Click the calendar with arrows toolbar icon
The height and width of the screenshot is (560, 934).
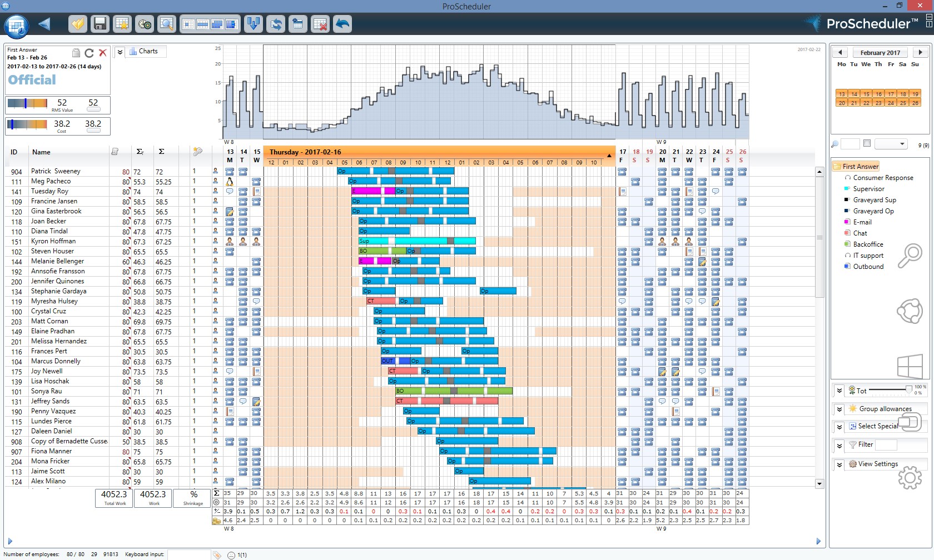coord(298,24)
